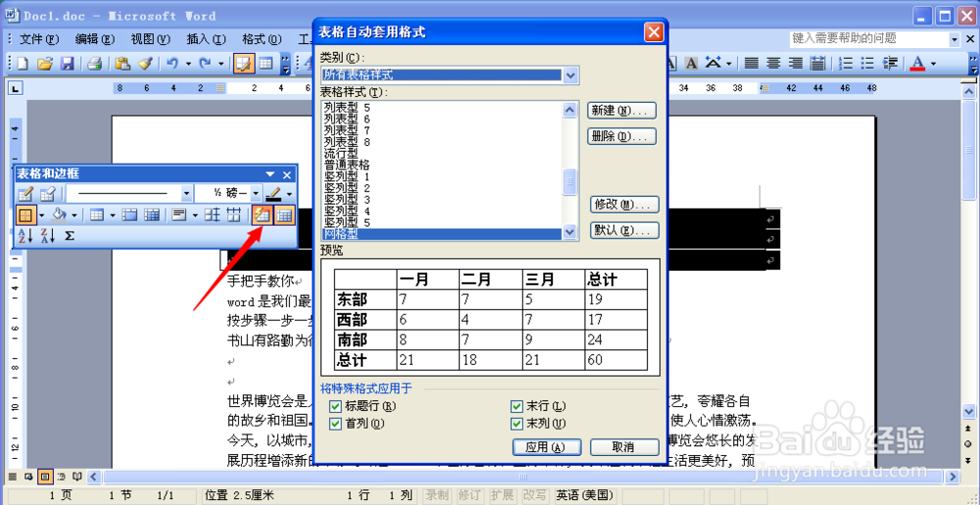The image size is (980, 505).
Task: Click the Character Shading A icon
Action: (691, 63)
